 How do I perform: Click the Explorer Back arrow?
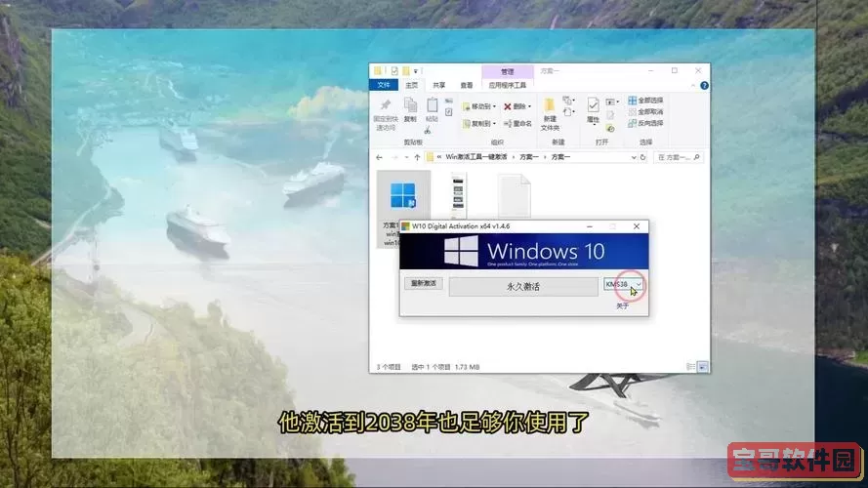(379, 158)
